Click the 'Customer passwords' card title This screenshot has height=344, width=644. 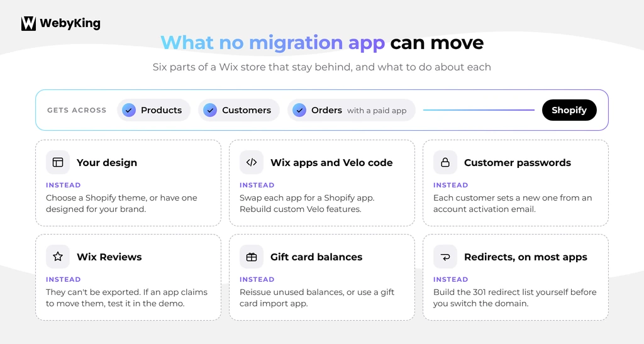point(518,162)
